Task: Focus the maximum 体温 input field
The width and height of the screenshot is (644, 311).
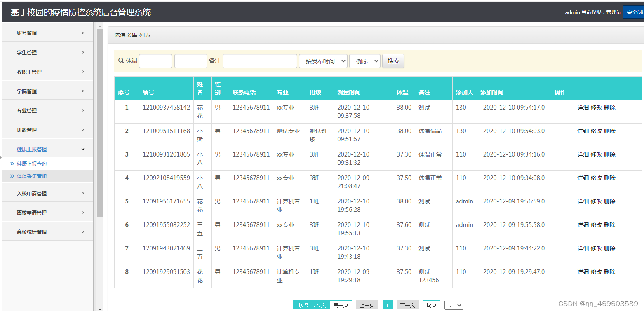Action: tap(191, 61)
